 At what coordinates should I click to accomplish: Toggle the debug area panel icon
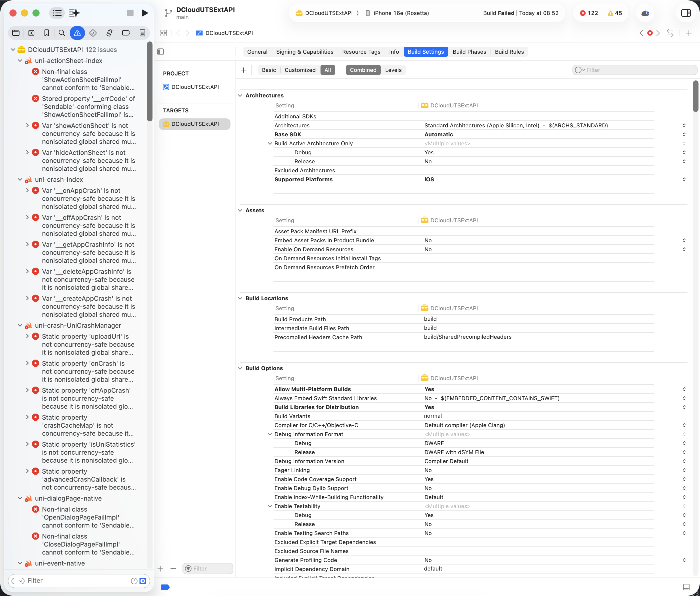click(x=686, y=587)
